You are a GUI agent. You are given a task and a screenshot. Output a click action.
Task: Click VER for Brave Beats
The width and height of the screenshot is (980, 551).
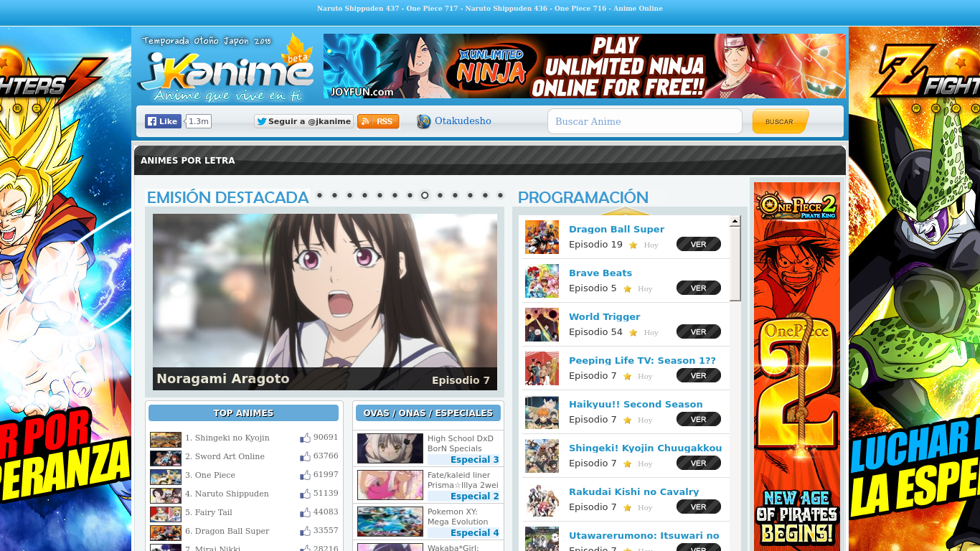[x=699, y=288]
